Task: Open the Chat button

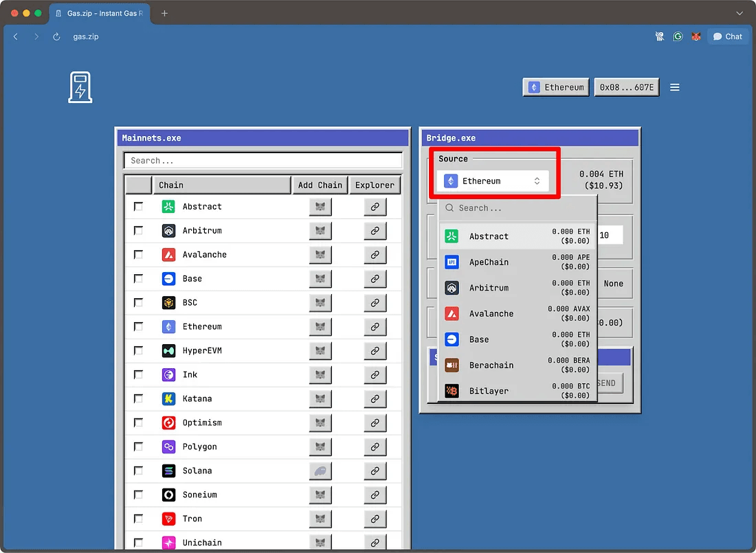Action: [728, 36]
